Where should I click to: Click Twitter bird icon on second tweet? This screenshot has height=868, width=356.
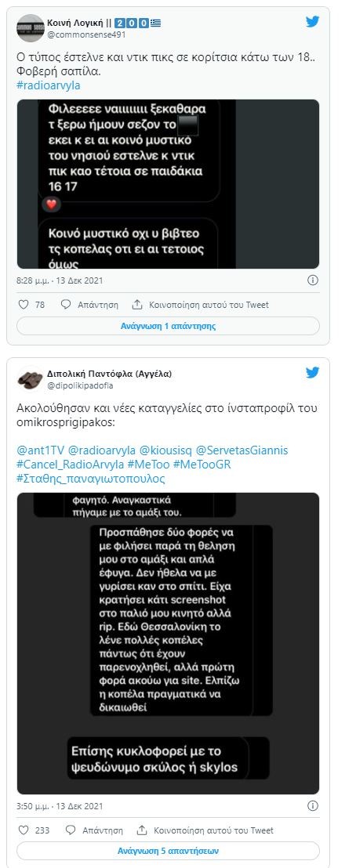pyautogui.click(x=312, y=373)
